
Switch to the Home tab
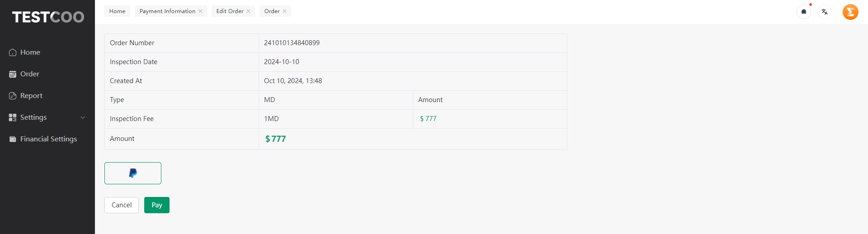pyautogui.click(x=117, y=11)
